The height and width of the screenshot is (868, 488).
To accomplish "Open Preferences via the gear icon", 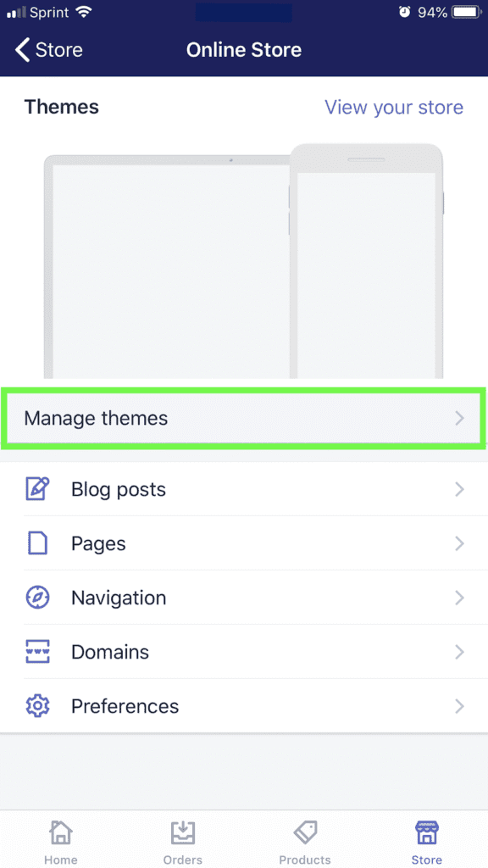I will coord(37,706).
